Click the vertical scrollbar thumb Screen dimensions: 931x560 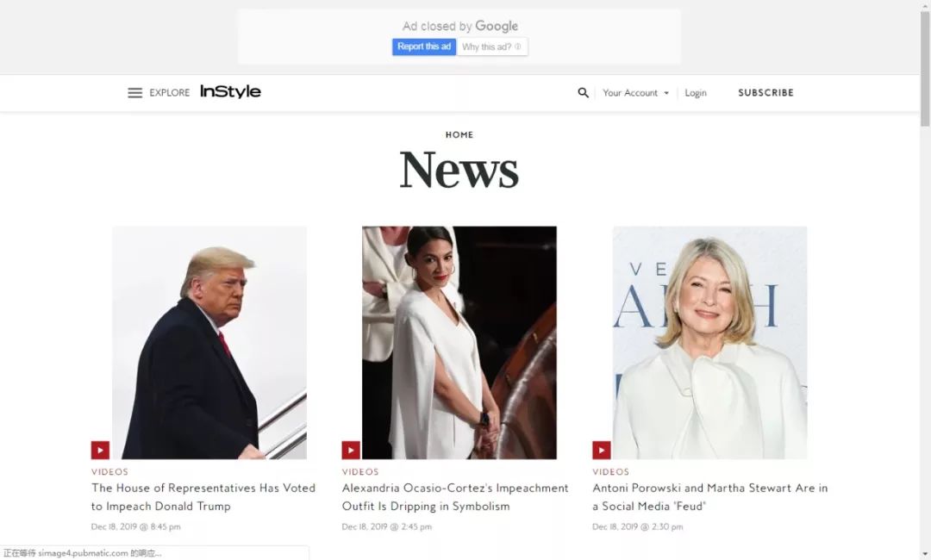click(925, 69)
